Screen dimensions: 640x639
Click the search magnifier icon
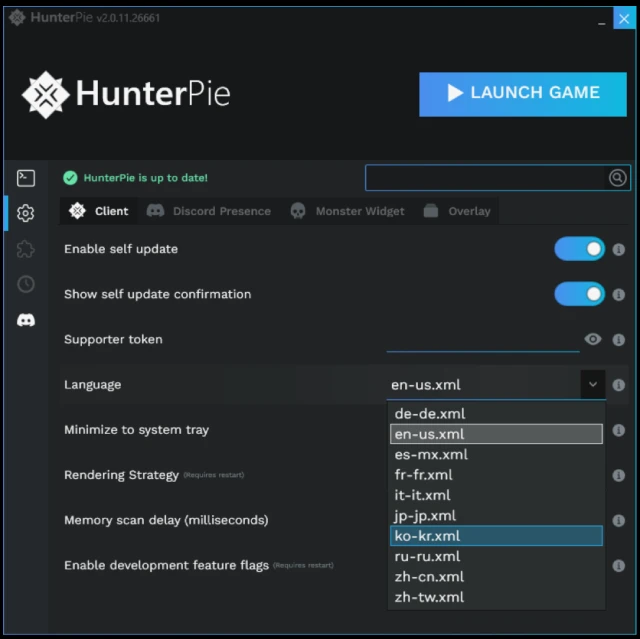[x=618, y=178]
